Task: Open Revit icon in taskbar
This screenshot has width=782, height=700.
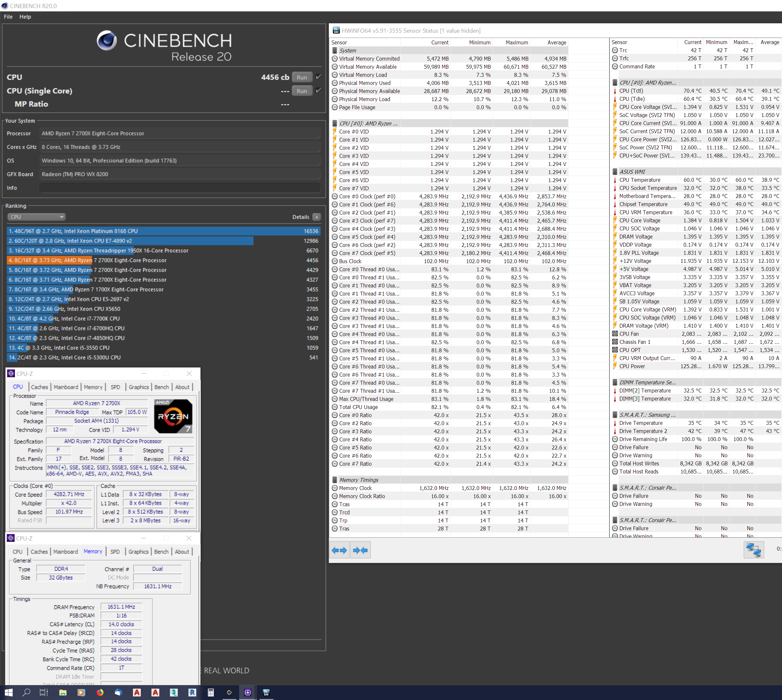Action: [x=192, y=693]
